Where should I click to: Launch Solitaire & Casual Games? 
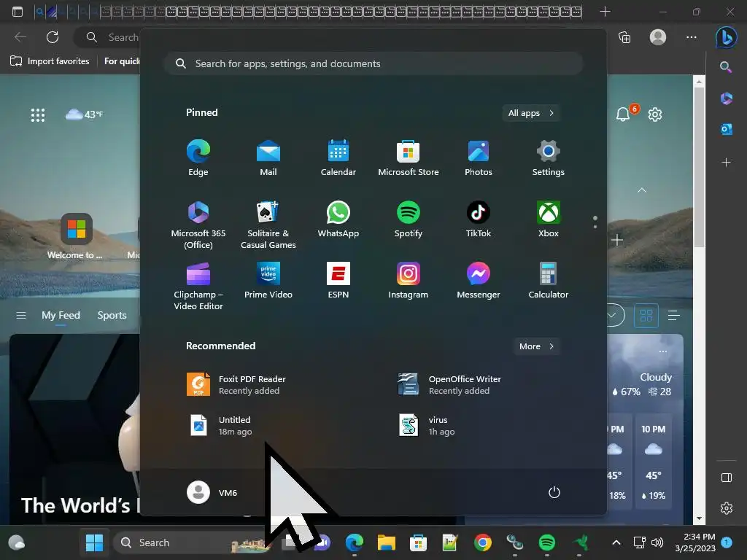[268, 225]
